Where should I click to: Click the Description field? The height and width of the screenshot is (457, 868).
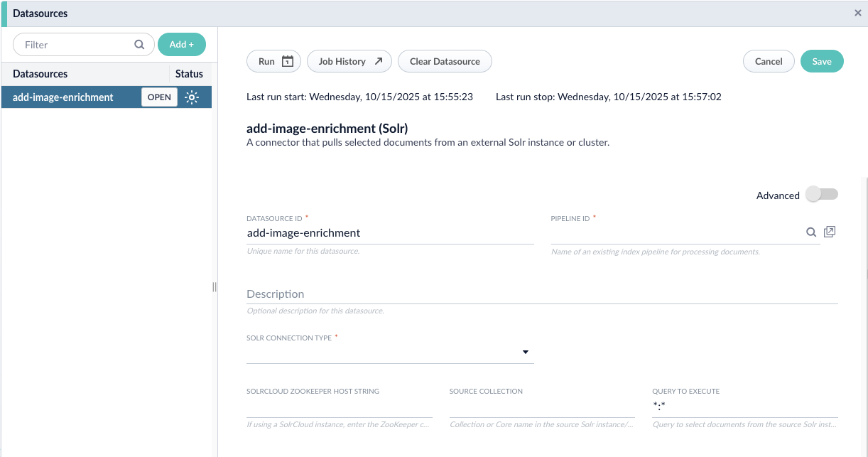tap(543, 294)
